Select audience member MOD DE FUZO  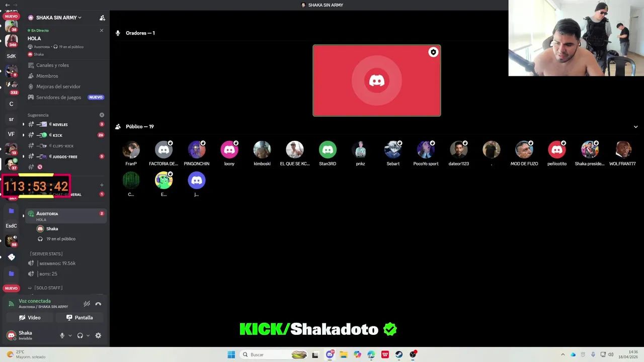point(524,153)
